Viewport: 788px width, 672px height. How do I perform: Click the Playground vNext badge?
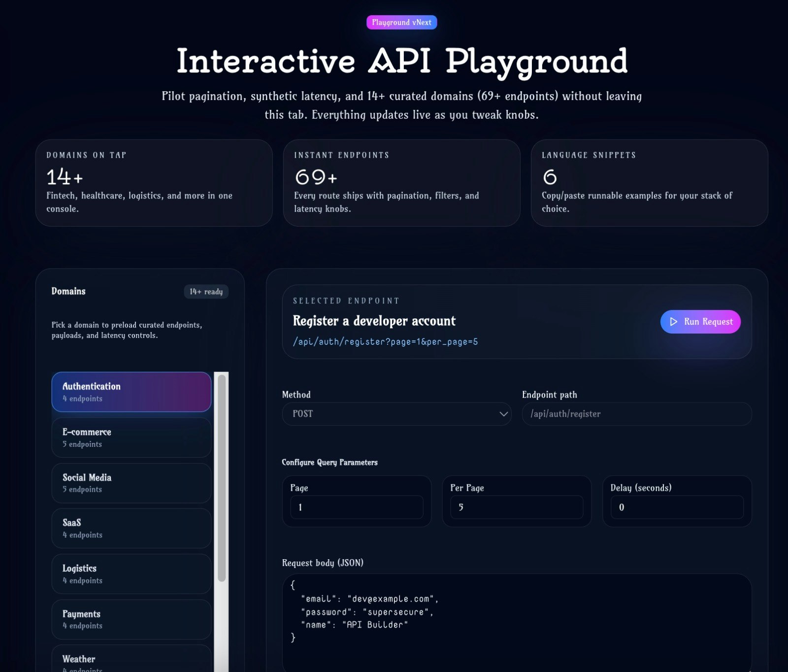point(401,22)
